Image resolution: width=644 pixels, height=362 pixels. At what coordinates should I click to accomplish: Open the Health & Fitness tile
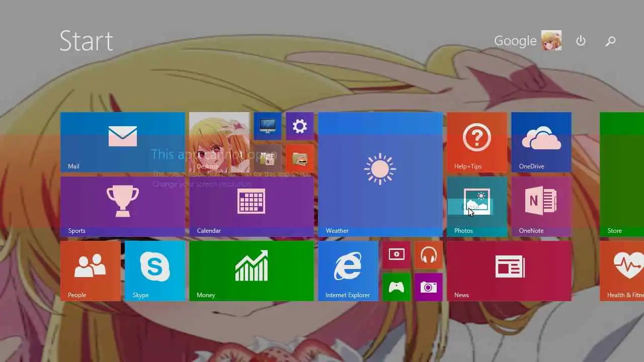coord(622,271)
